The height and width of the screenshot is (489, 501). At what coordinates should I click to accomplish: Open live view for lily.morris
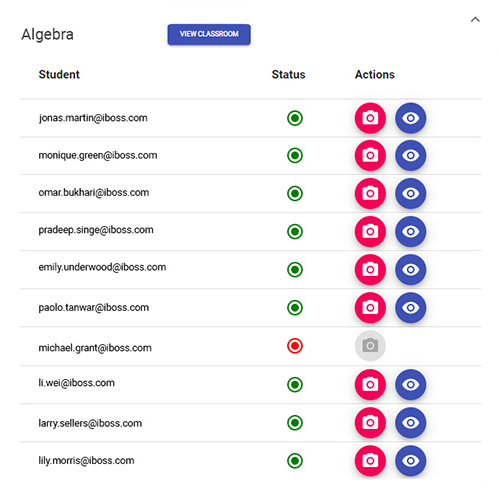(410, 460)
